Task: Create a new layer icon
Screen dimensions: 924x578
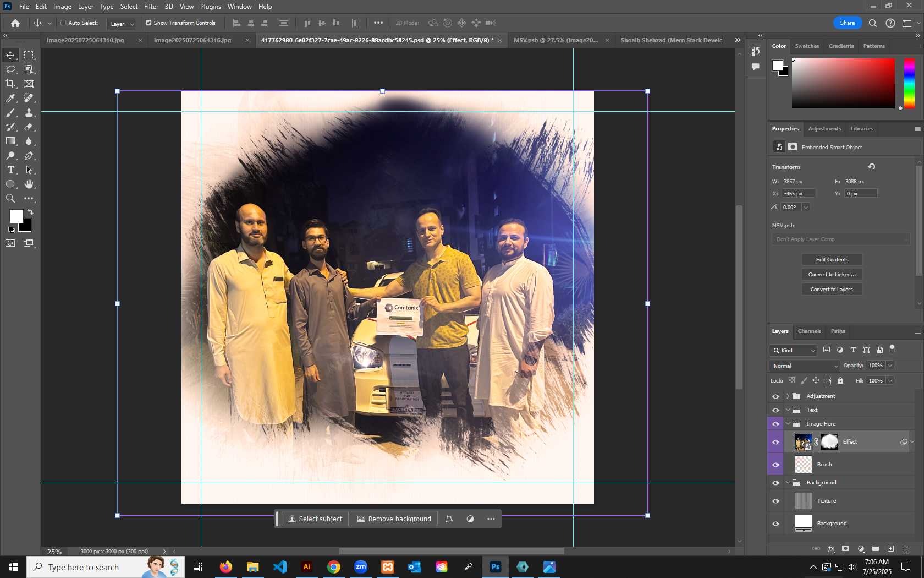Action: pyautogui.click(x=890, y=549)
